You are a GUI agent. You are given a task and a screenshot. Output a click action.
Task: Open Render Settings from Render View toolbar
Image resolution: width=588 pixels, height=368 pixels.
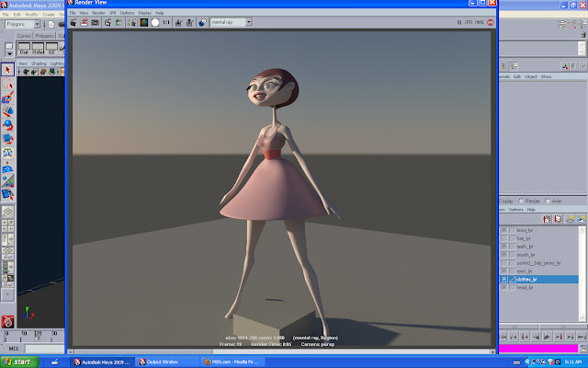131,22
